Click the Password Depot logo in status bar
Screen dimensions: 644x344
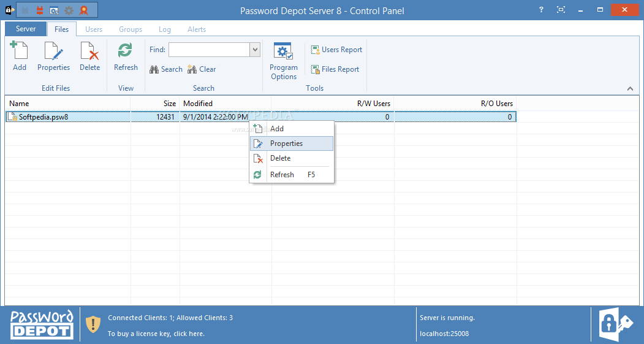tap(42, 324)
